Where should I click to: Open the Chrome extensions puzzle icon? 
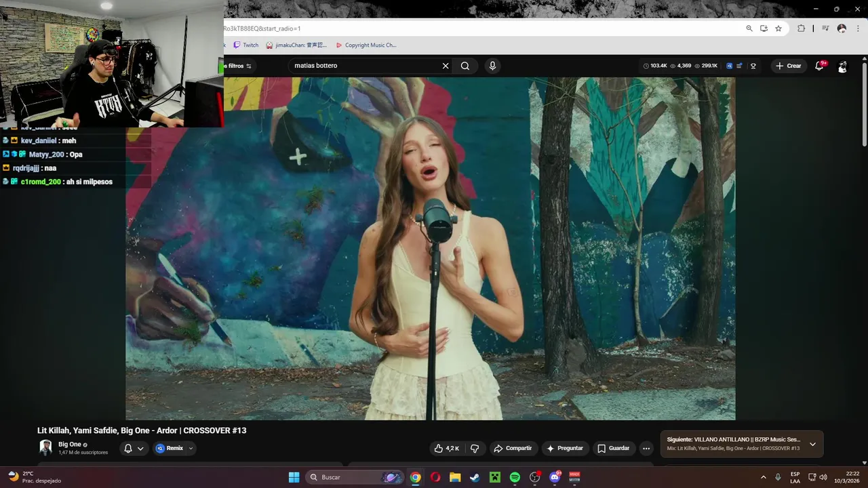(801, 28)
